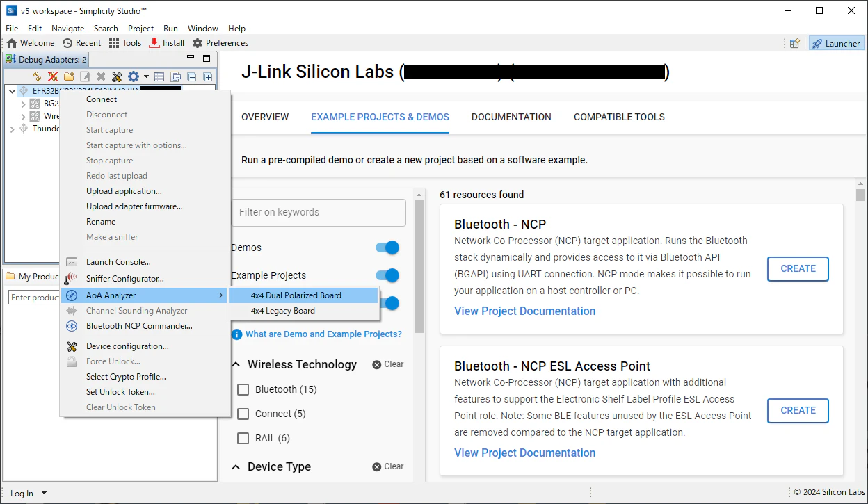The height and width of the screenshot is (504, 868).
Task: Switch to the OVERVIEW tab
Action: click(x=265, y=117)
